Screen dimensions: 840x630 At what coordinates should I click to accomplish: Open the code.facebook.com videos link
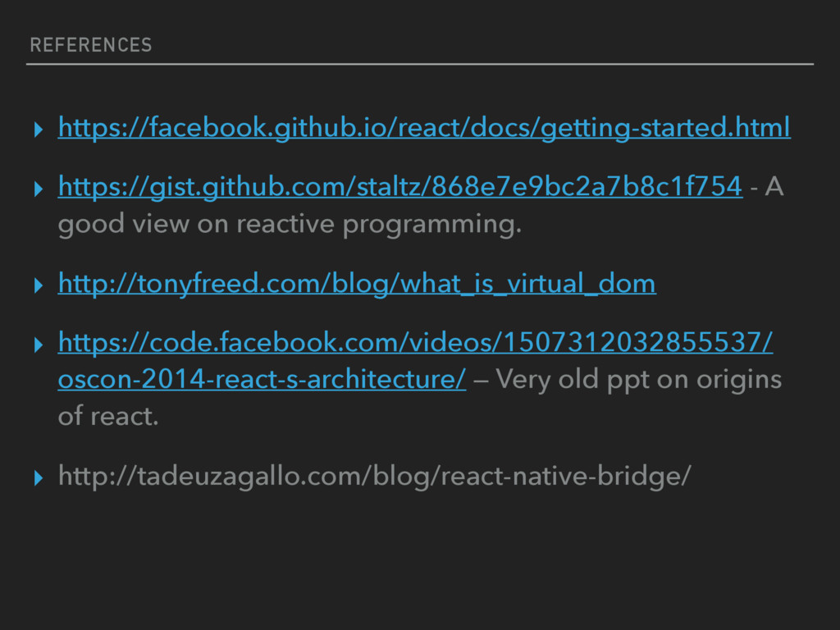pyautogui.click(x=414, y=343)
